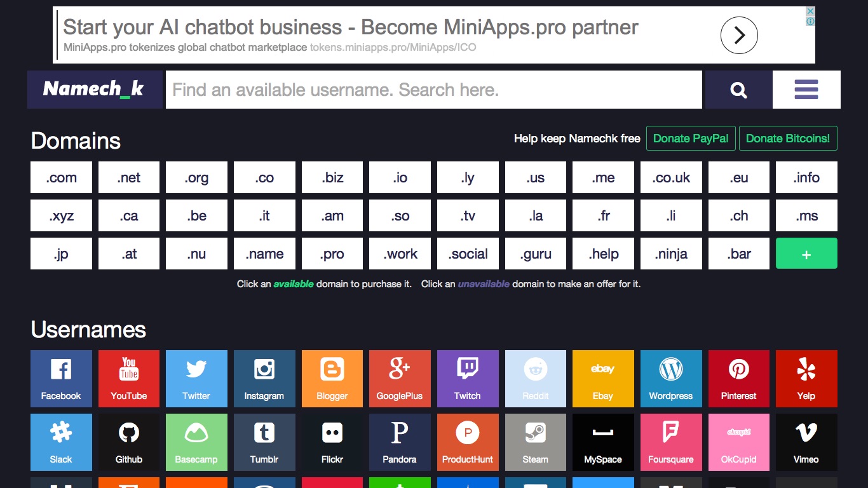Check the YouTube username tile
This screenshot has width=868, height=488.
coord(129,379)
